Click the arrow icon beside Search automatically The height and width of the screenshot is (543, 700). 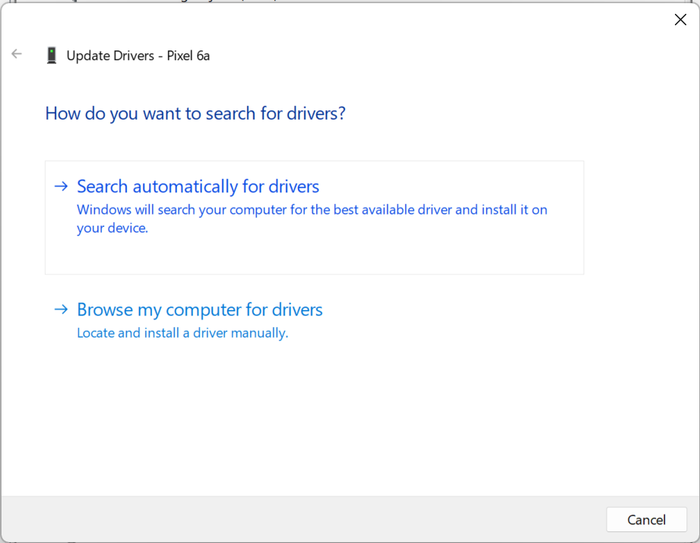pyautogui.click(x=61, y=186)
